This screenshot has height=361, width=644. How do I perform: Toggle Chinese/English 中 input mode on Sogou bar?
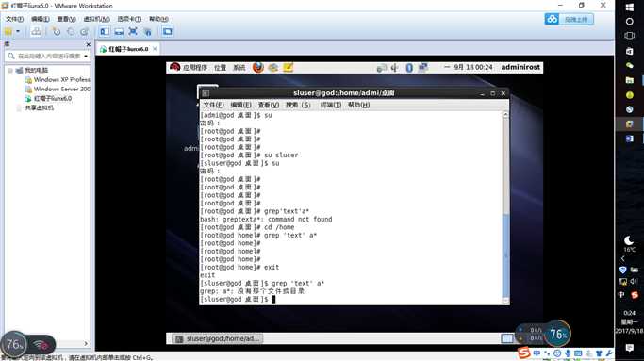click(537, 353)
